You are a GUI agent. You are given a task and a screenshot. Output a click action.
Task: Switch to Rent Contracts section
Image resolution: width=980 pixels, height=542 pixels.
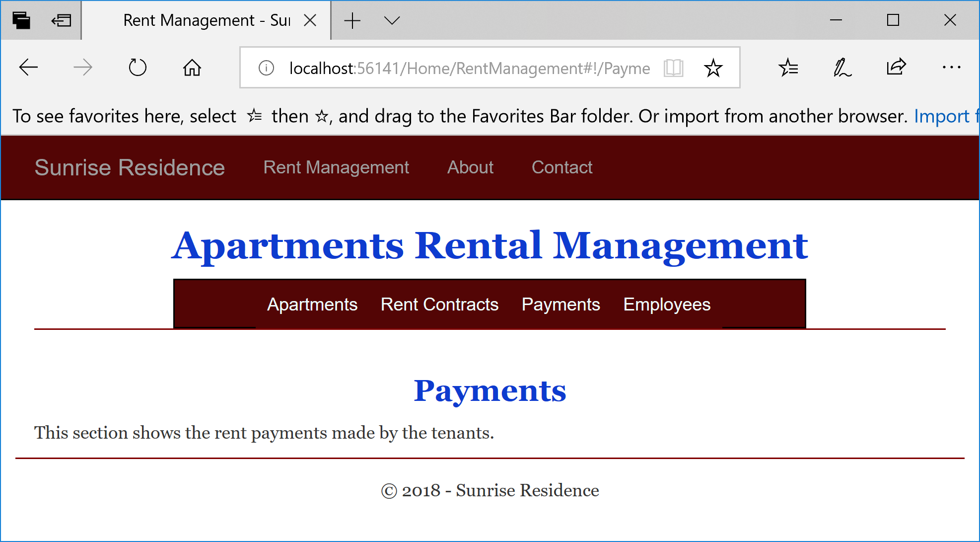(439, 305)
